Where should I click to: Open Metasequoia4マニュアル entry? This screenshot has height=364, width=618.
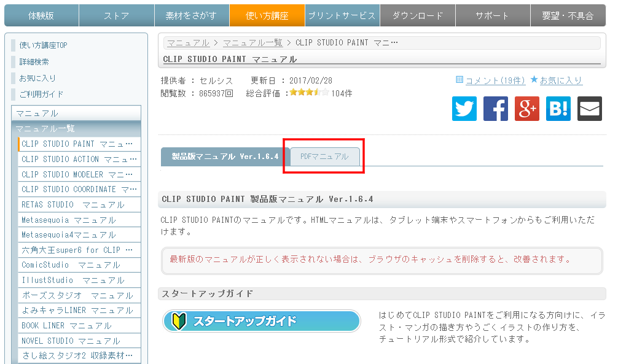[x=79, y=234]
